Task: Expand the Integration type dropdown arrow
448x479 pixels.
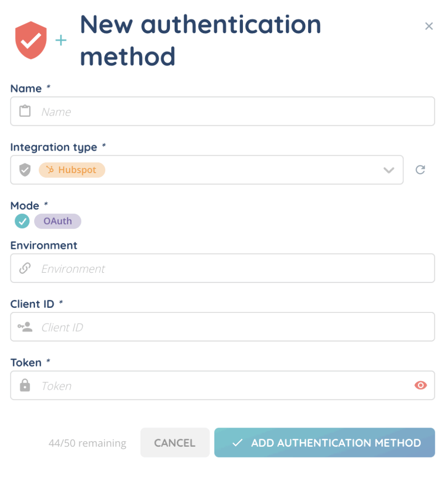Action: click(x=389, y=170)
